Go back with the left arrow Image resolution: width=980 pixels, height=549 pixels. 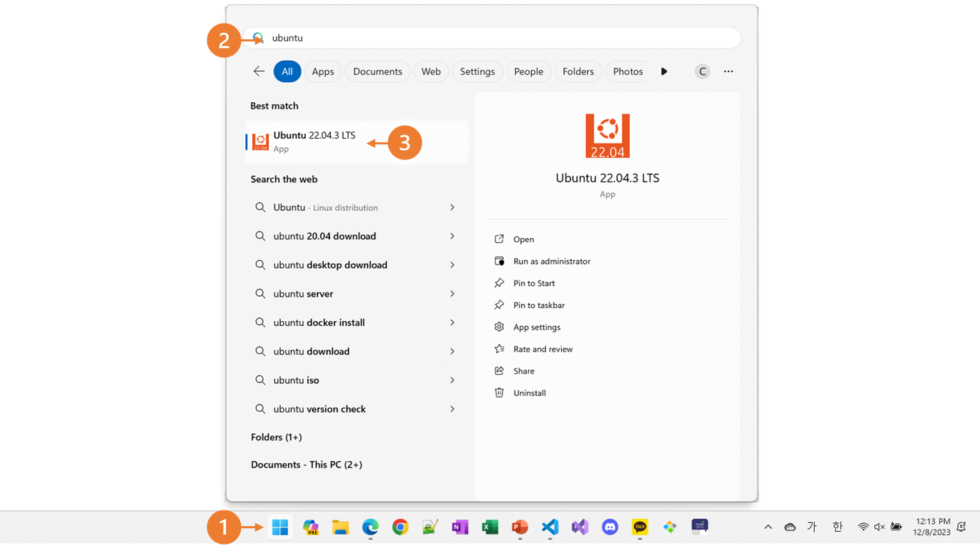(259, 71)
